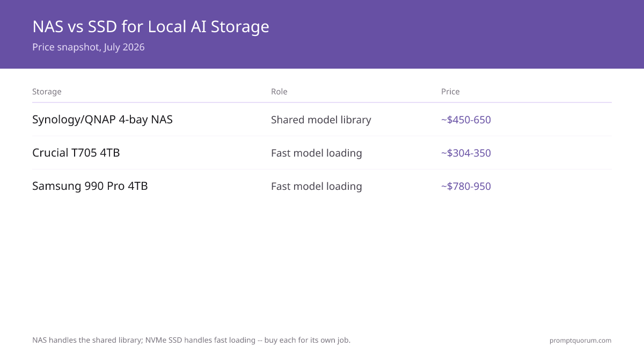Image resolution: width=644 pixels, height=362 pixels.
Task: Click the price '~$780-950'
Action: coord(466,186)
